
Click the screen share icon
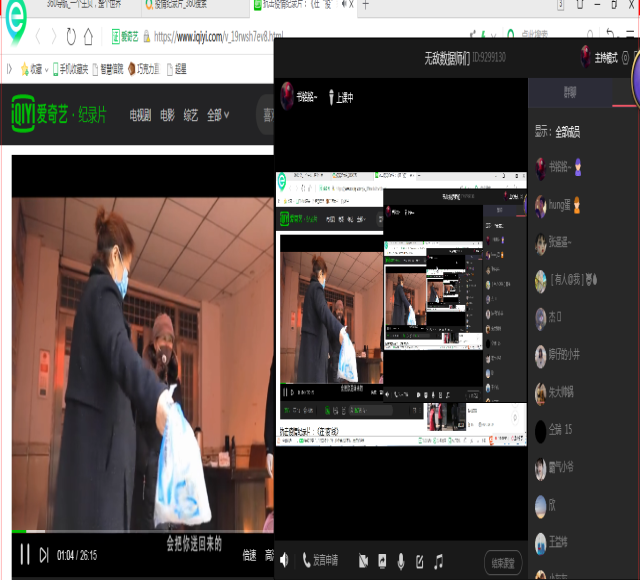click(382, 561)
